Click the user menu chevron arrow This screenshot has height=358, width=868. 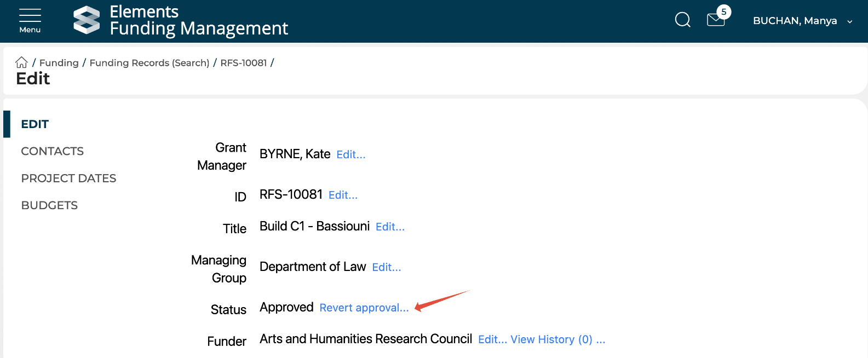tap(850, 22)
